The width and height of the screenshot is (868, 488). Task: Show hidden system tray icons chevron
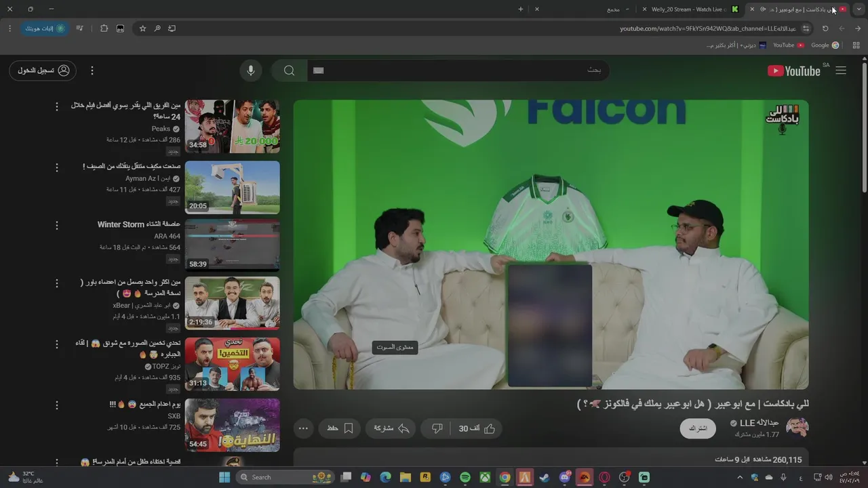click(740, 477)
